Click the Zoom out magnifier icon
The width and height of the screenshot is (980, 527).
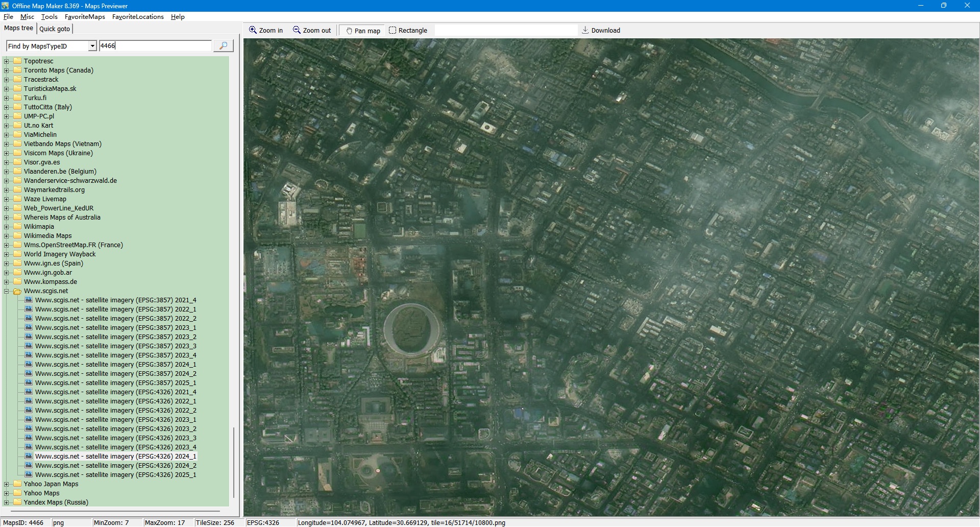[x=297, y=30]
